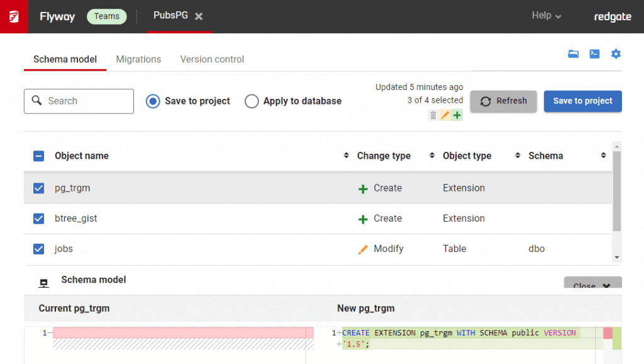Select the orange Modify pencil filter icon
Screen dimensions: 644x364
(x=444, y=115)
